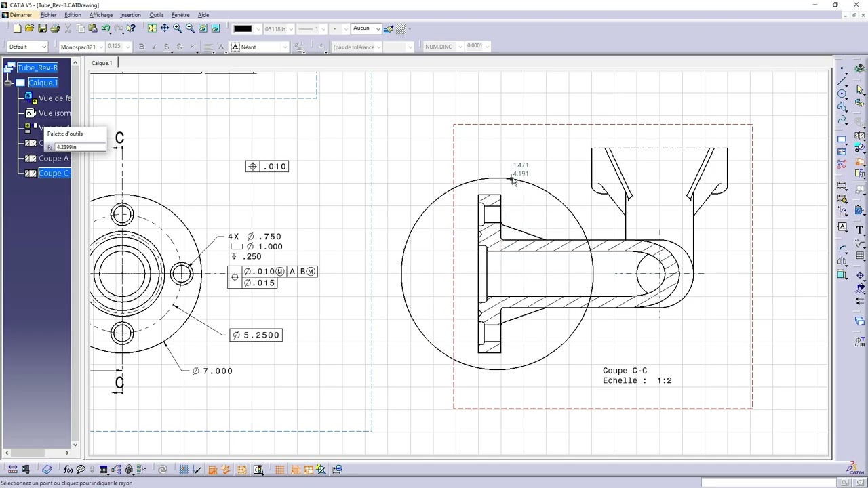Toggle Underline text formatting

tap(167, 47)
